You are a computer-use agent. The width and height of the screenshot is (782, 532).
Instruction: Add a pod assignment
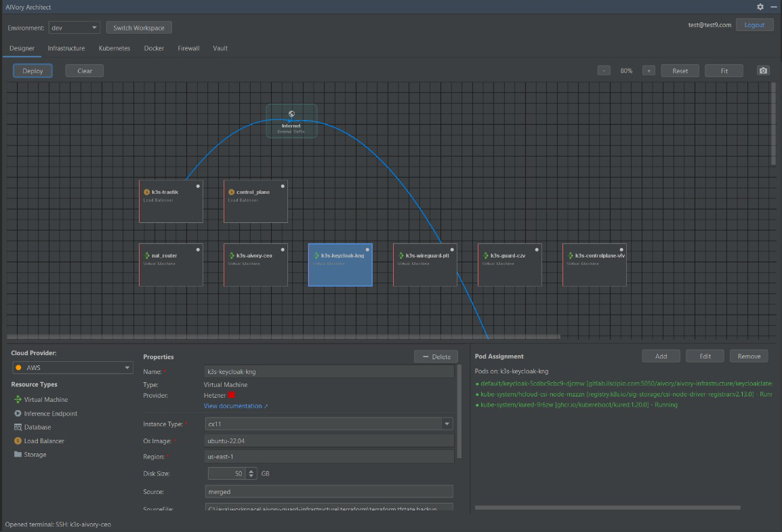tap(661, 356)
